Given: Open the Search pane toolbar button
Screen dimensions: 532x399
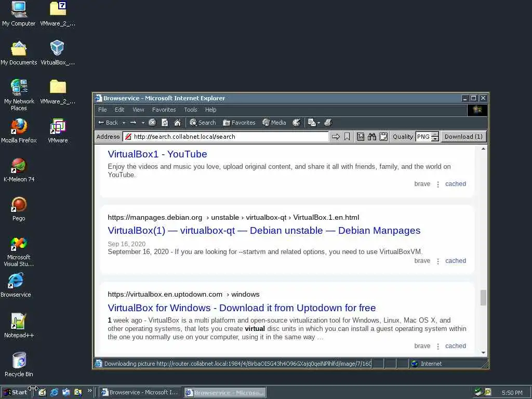Looking at the screenshot, I should [203, 123].
